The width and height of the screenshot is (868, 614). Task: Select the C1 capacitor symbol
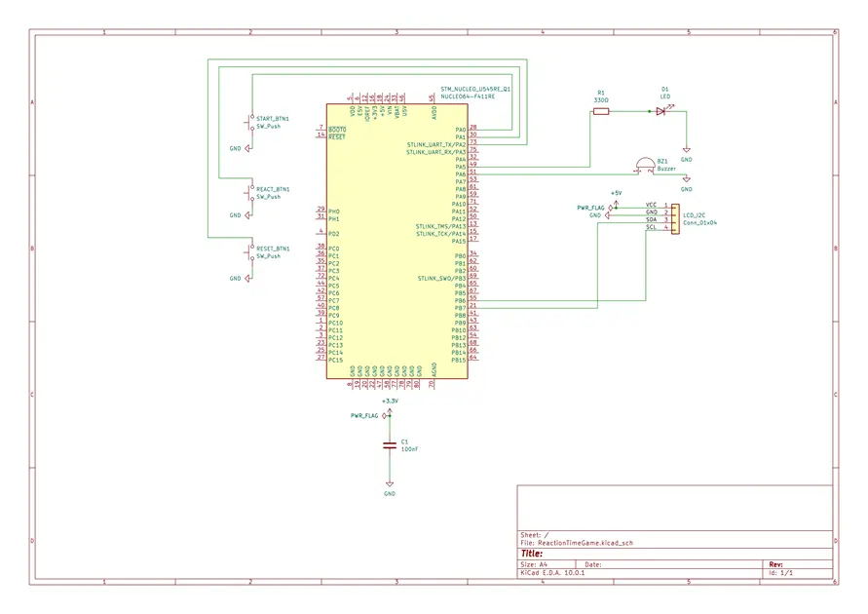pos(390,444)
